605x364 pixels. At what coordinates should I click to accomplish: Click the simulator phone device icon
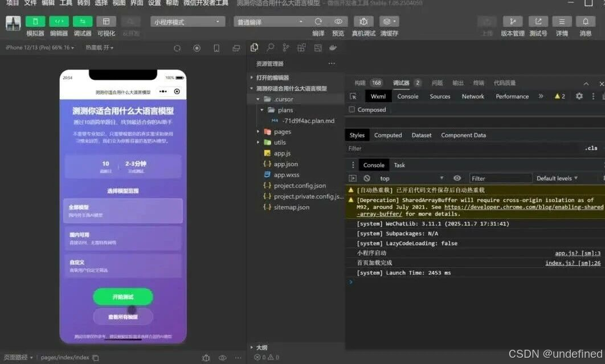[x=216, y=48]
